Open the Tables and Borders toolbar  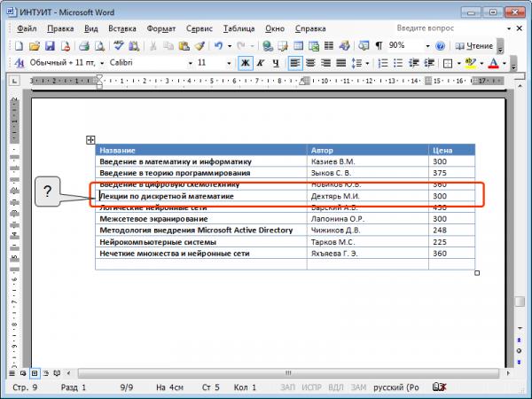point(283,46)
